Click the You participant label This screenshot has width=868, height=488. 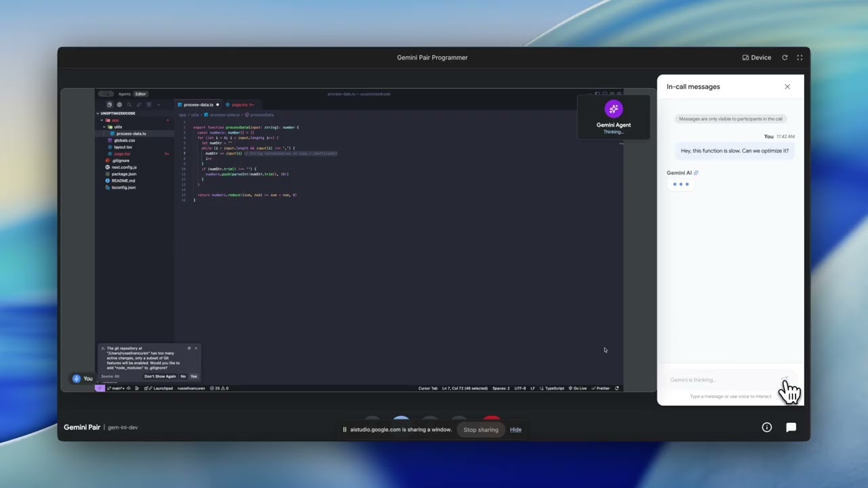click(x=83, y=379)
